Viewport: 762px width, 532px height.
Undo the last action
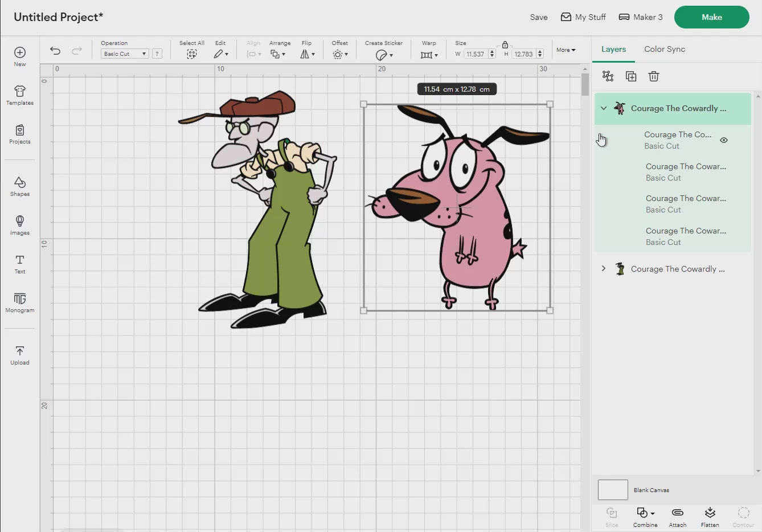(x=55, y=51)
